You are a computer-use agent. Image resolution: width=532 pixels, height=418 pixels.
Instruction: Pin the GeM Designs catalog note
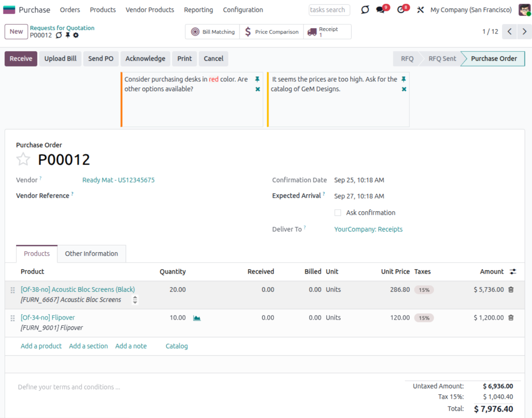(x=403, y=79)
